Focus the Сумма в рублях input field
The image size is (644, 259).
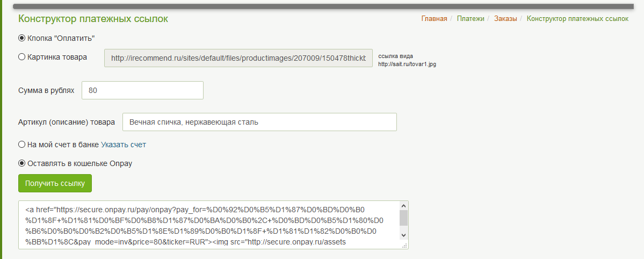point(142,91)
